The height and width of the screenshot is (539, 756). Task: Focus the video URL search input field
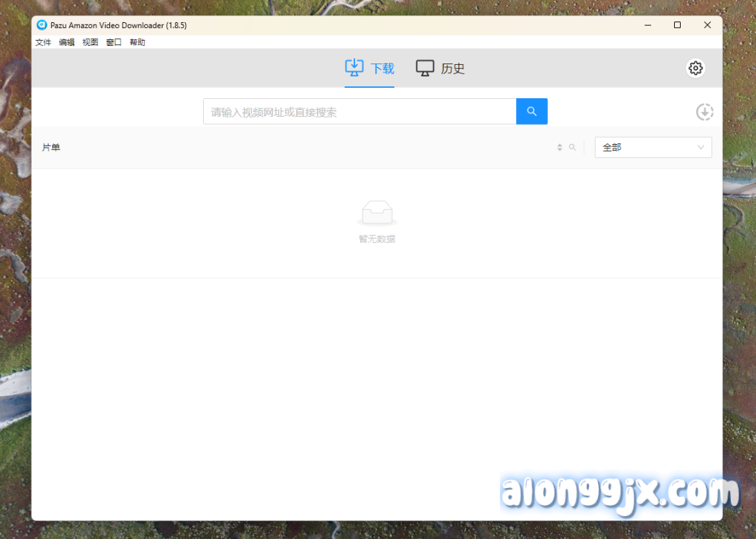(360, 112)
